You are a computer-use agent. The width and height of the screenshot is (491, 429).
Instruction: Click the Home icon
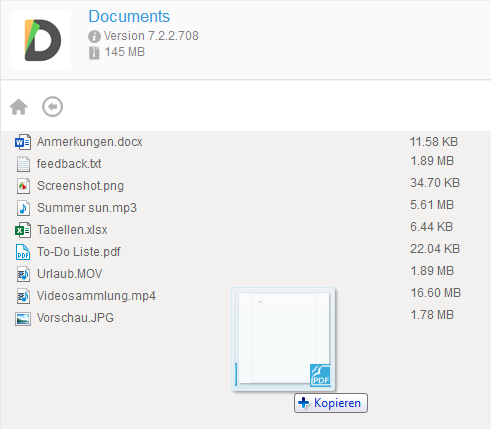tap(19, 107)
